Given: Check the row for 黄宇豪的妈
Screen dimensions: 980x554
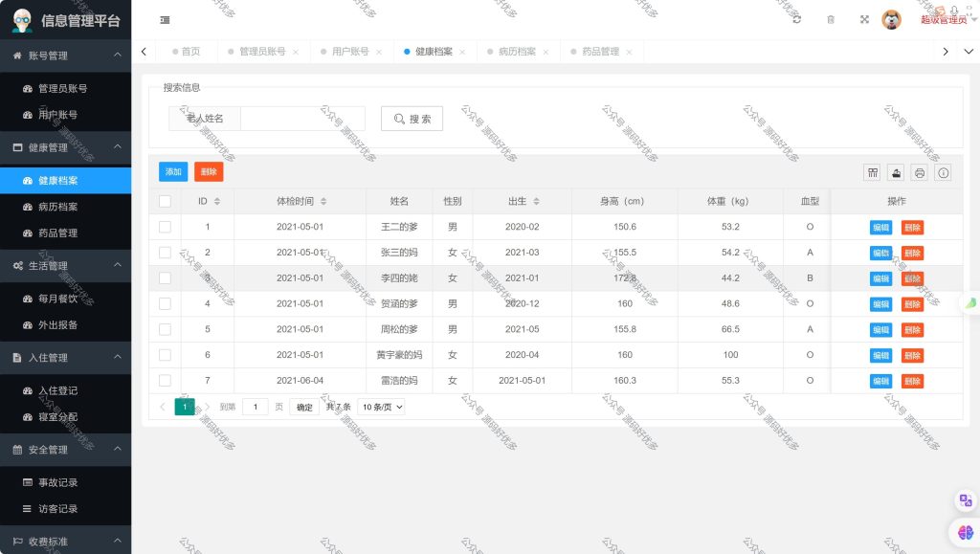Looking at the screenshot, I should tap(165, 355).
